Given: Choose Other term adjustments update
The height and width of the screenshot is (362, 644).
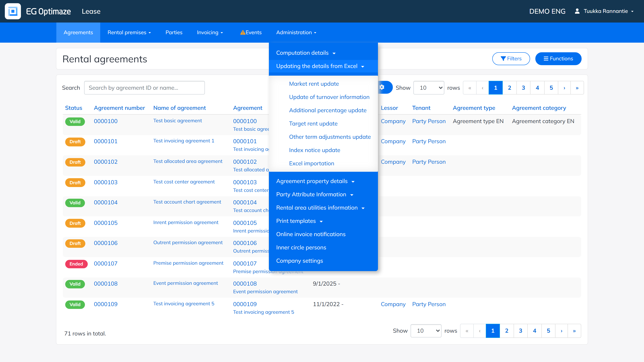Looking at the screenshot, I should 330,137.
